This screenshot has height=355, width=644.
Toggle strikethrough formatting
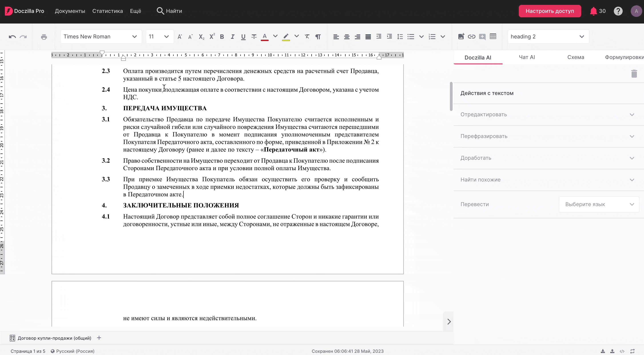254,37
